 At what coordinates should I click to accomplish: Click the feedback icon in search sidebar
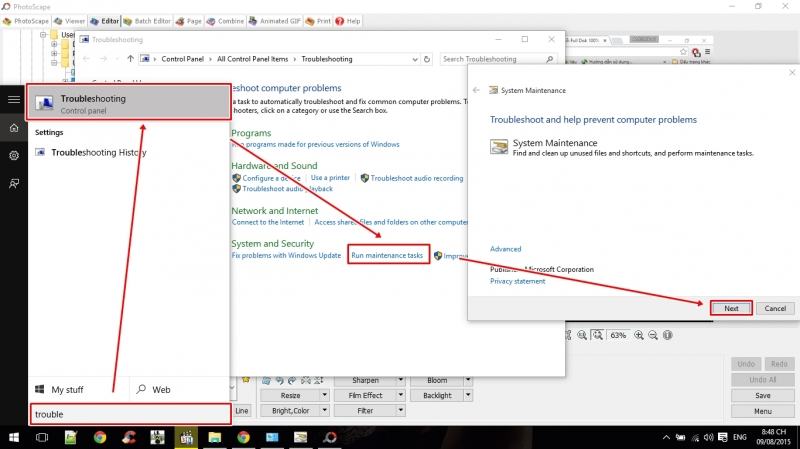click(x=14, y=184)
